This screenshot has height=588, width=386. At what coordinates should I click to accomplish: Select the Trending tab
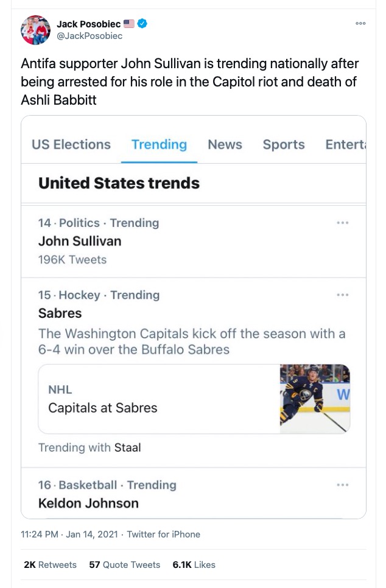pyautogui.click(x=159, y=144)
